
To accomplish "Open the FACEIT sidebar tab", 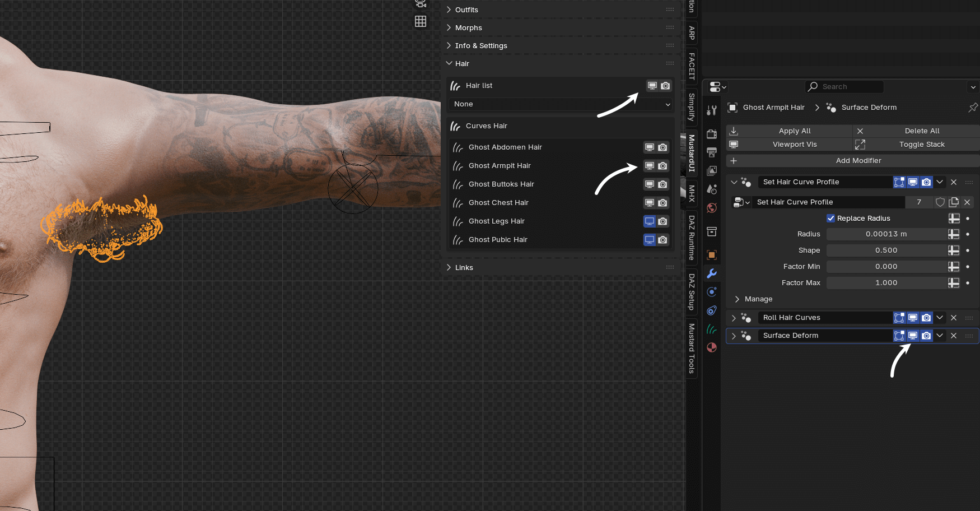I will click(692, 66).
